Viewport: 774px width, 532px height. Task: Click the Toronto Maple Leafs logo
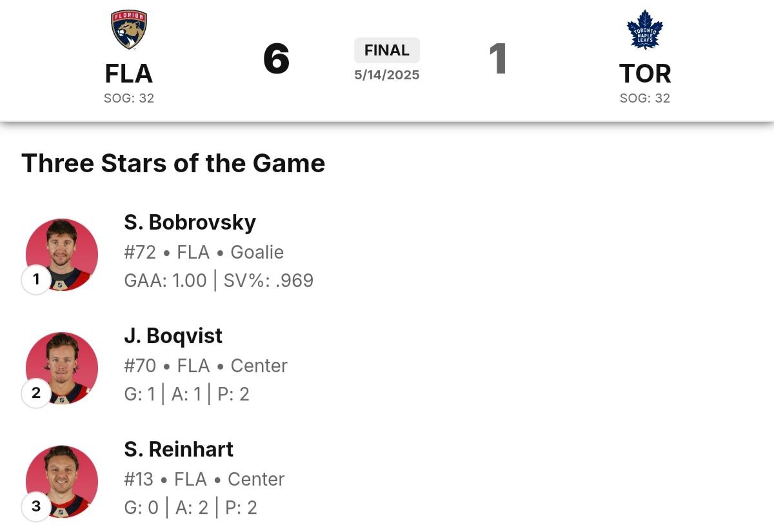click(x=645, y=30)
